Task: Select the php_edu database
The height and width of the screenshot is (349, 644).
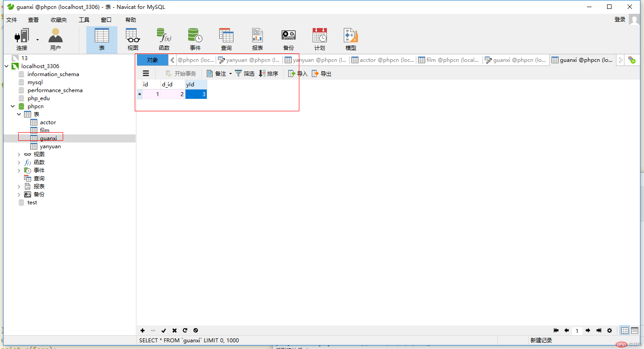Action: pos(39,98)
